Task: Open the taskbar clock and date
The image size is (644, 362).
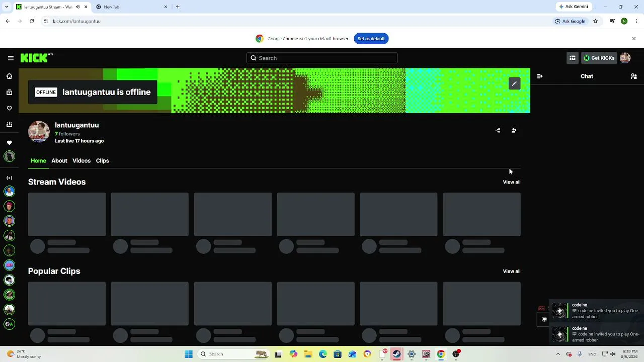Action: tap(630, 354)
